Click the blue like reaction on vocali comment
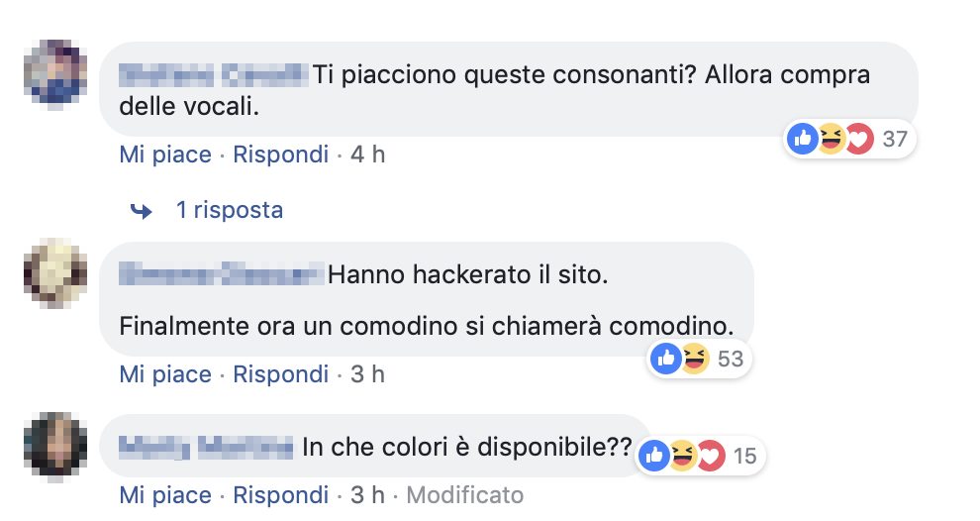Image resolution: width=980 pixels, height=521 pixels. pos(803,139)
